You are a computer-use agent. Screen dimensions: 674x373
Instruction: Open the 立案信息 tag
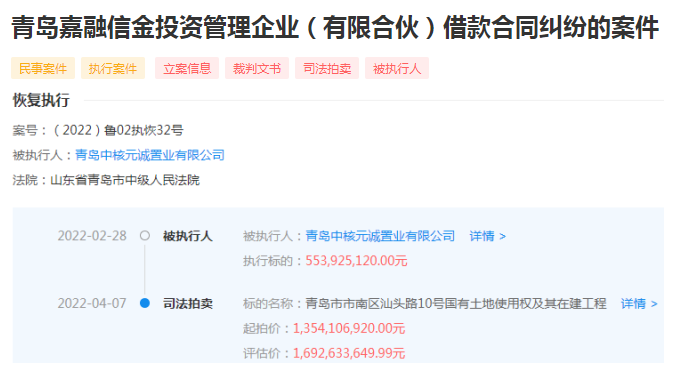pos(187,68)
